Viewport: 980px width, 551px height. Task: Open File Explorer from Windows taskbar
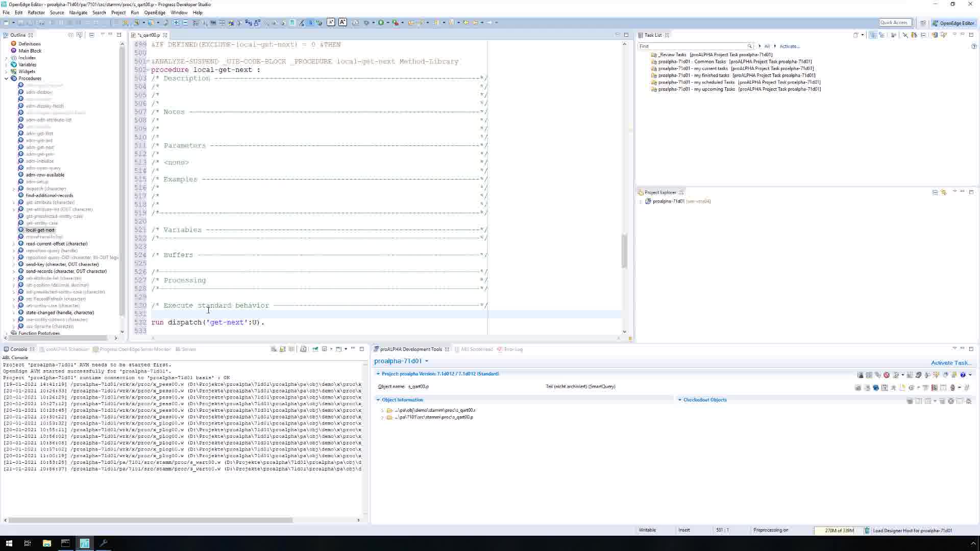point(46,543)
